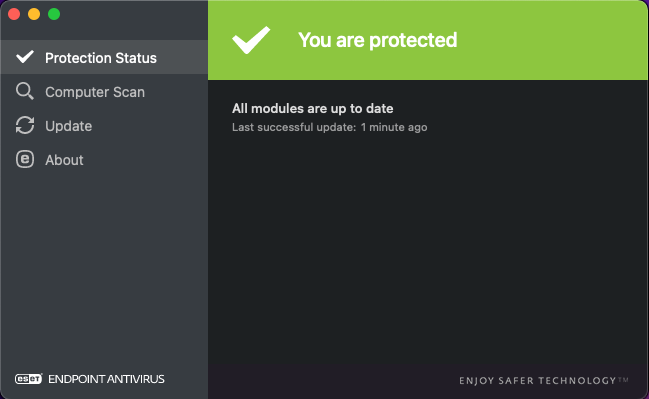The height and width of the screenshot is (399, 649).
Task: Click the About ESET 'e' icon
Action: [25, 159]
